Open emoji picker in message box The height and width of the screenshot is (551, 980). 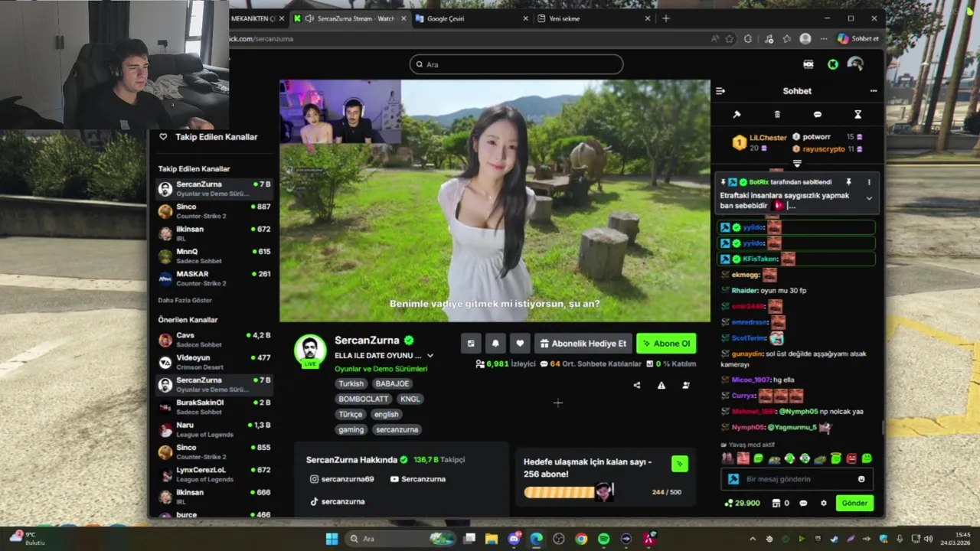pyautogui.click(x=861, y=479)
